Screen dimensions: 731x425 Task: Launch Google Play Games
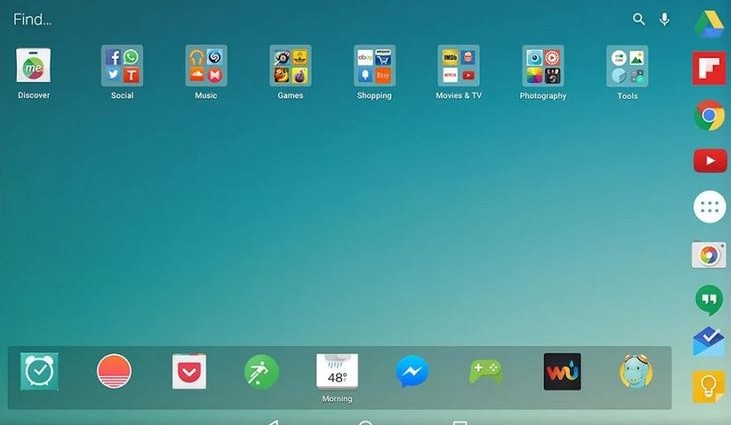pos(486,372)
